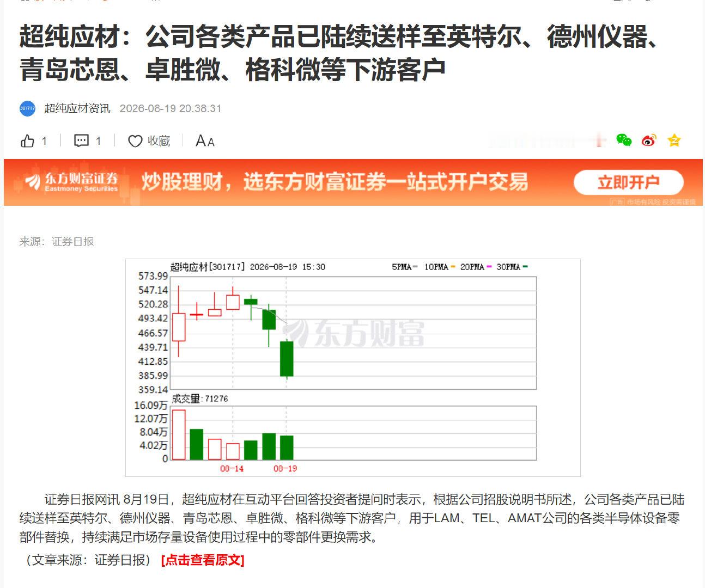
Task: Click the article body paragraph
Action: pyautogui.click(x=352, y=518)
